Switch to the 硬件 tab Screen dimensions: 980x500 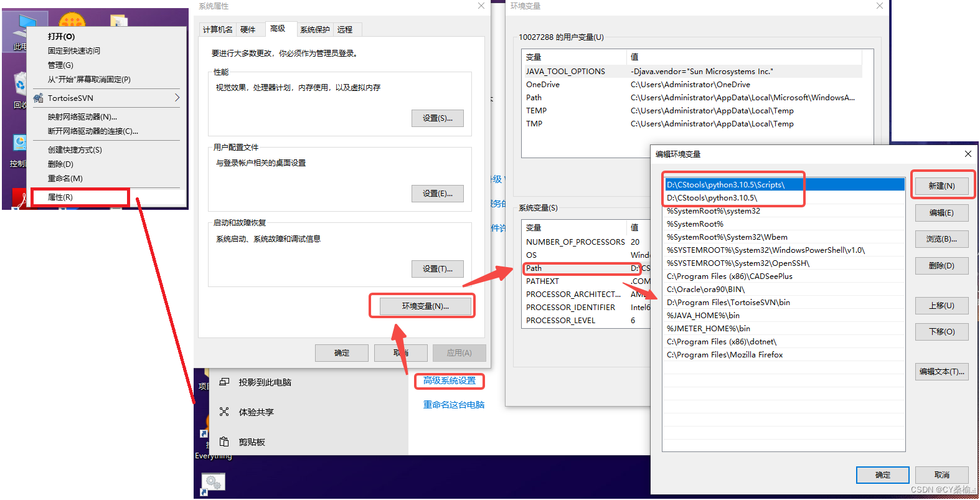pyautogui.click(x=248, y=29)
